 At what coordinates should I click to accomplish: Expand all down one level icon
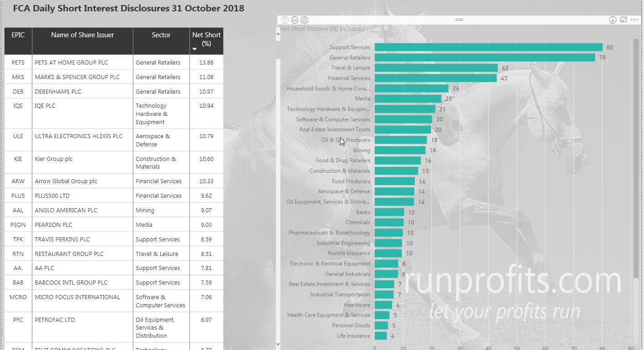tap(304, 20)
